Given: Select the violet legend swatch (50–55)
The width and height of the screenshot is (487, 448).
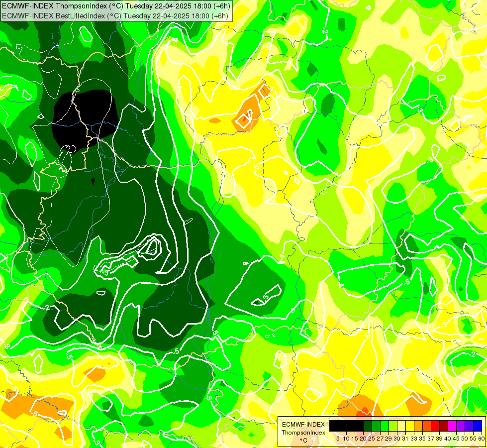Looking at the screenshot, I should [x=469, y=426].
